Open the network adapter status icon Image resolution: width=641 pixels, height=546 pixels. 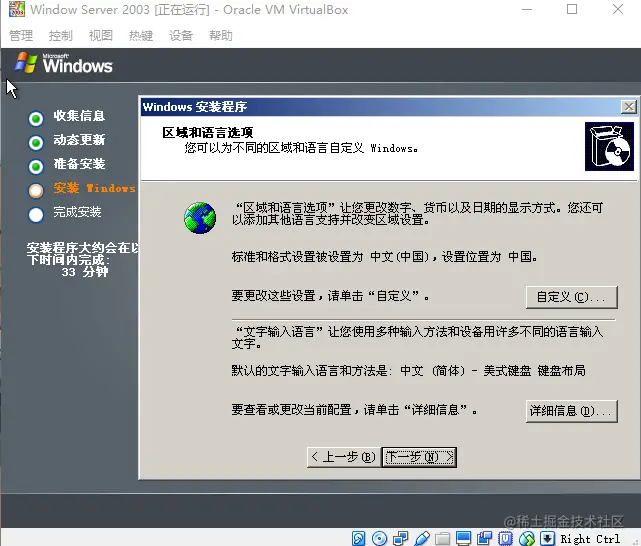[400, 538]
